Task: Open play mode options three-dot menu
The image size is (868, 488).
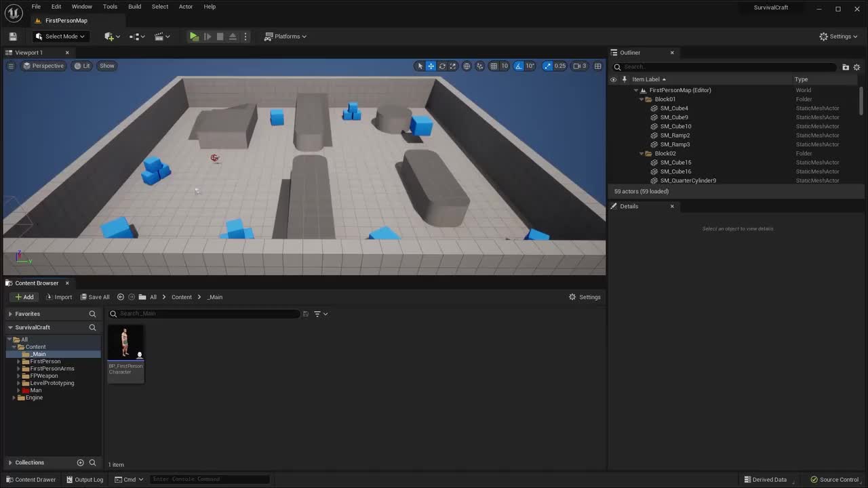Action: click(245, 37)
